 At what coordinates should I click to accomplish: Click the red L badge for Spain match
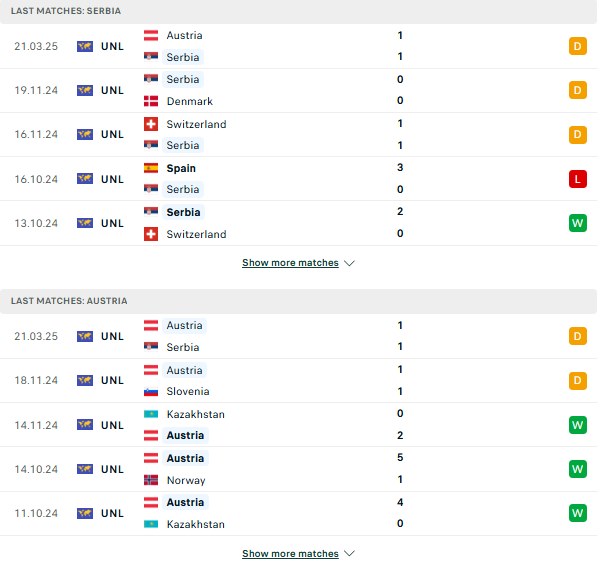(x=577, y=179)
